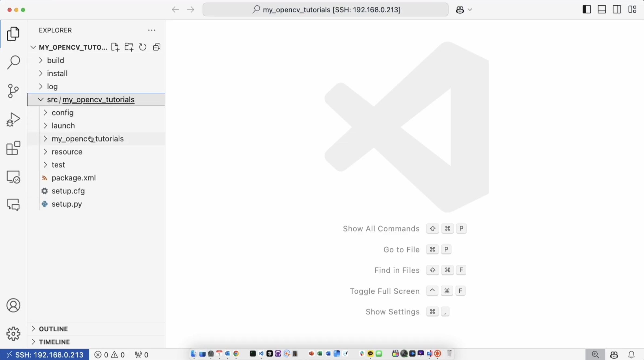The width and height of the screenshot is (644, 360).
Task: Collapse all folders in explorer
Action: (x=157, y=47)
